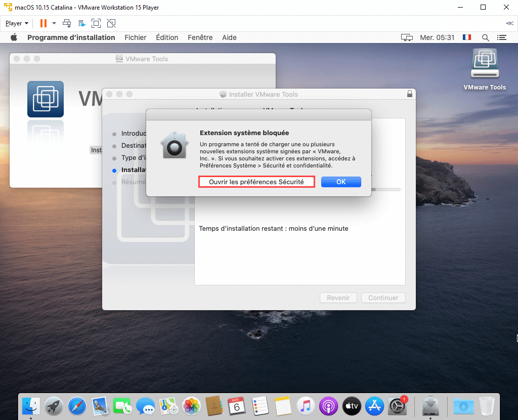This screenshot has height=420, width=518.
Task: Click the installation progress bar
Action: coord(385,189)
